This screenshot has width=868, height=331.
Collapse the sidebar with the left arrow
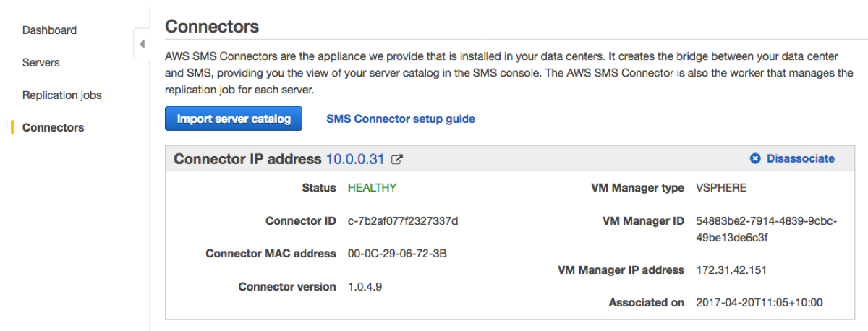142,44
